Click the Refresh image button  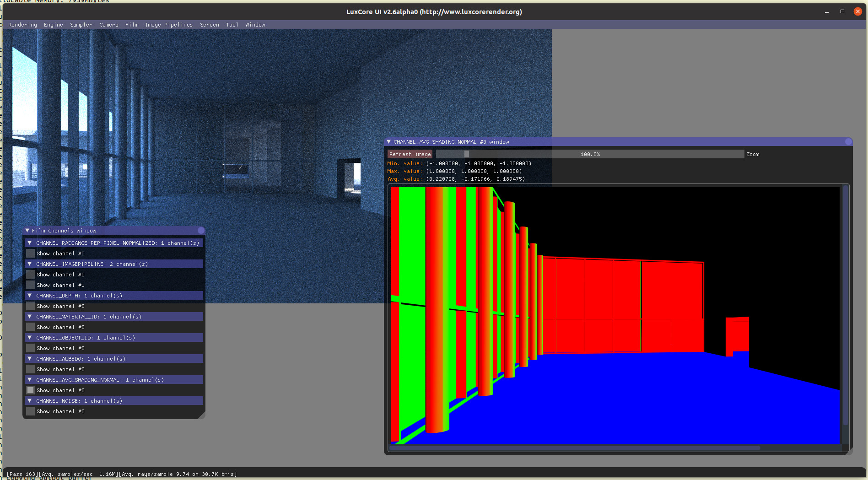tap(410, 154)
